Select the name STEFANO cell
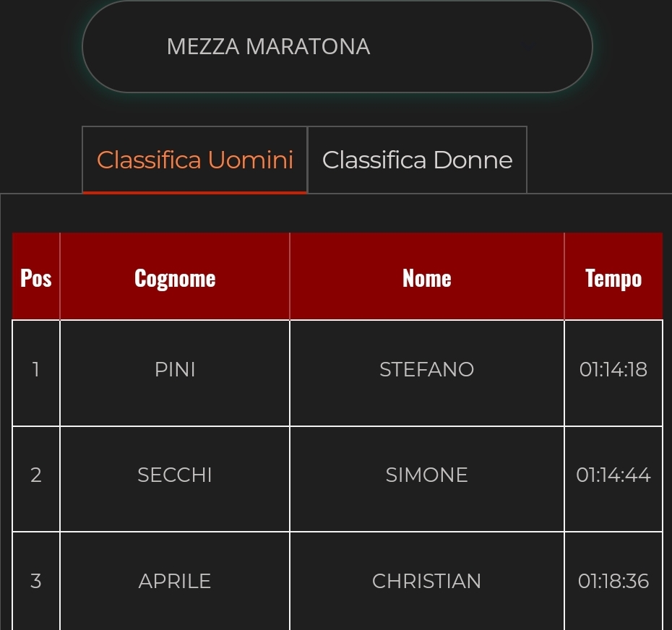Screen dimensions: 672x630 (x=426, y=370)
